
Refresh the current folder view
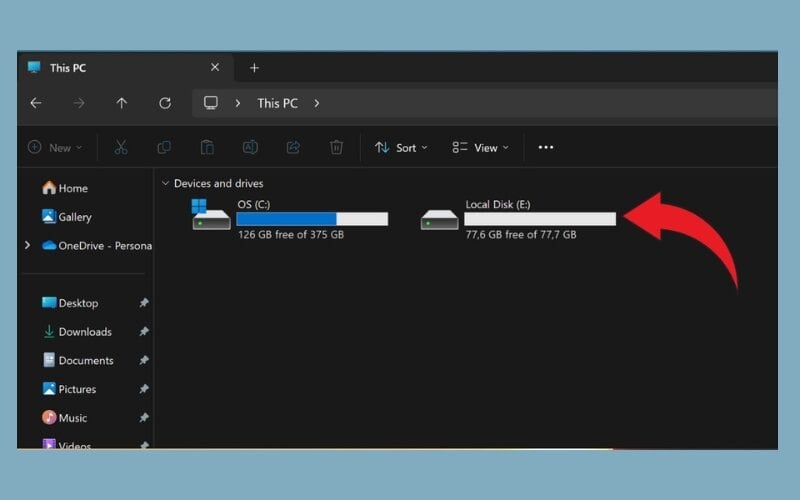[165, 103]
